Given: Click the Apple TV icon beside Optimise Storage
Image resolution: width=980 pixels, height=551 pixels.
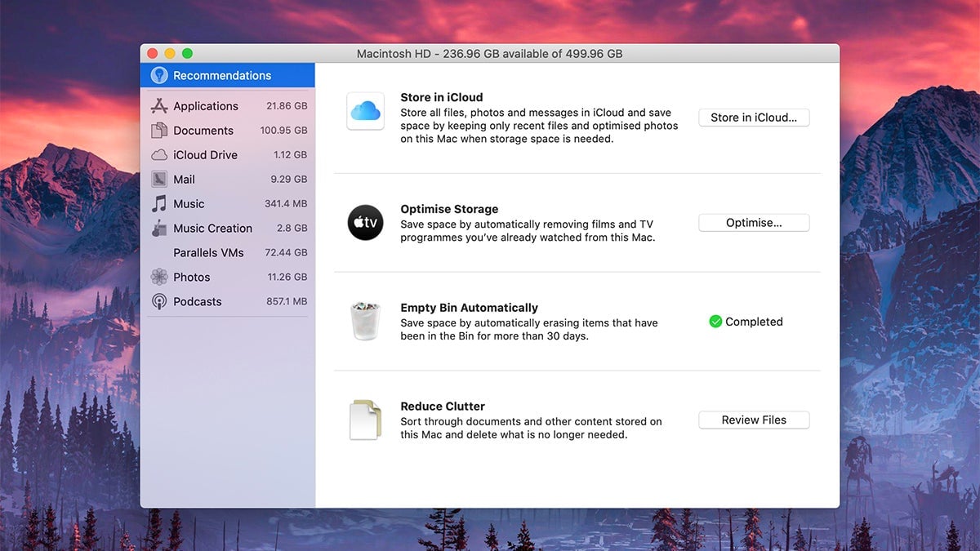Looking at the screenshot, I should (x=365, y=222).
